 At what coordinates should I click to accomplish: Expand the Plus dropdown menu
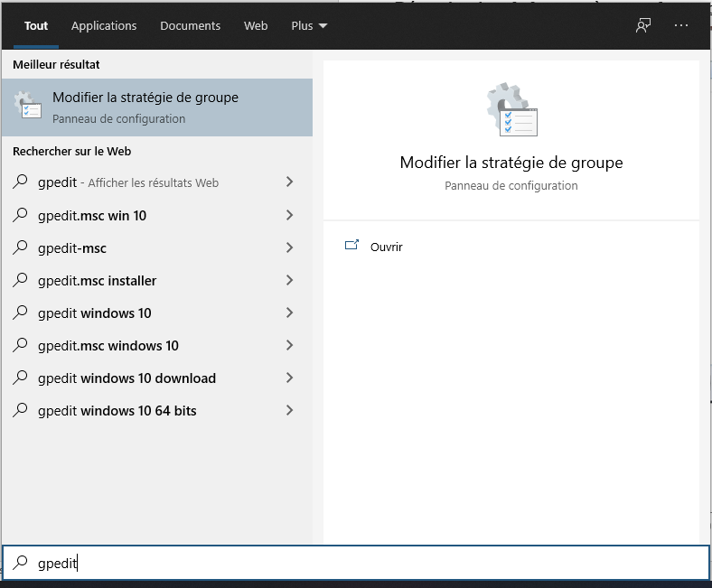tap(309, 26)
